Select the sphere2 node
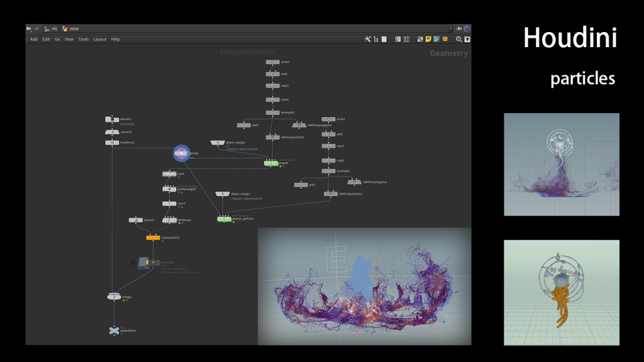Screen dimensions: 644x362 136,220
